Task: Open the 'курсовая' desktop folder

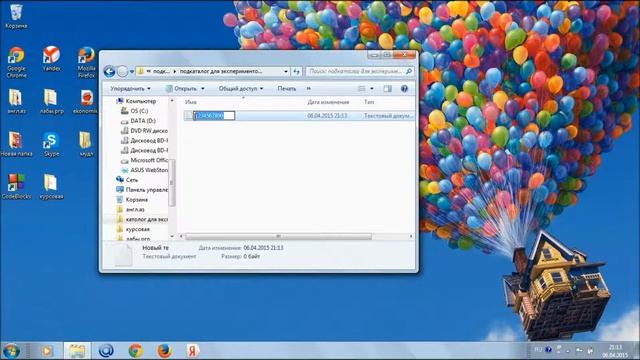Action: [51, 187]
